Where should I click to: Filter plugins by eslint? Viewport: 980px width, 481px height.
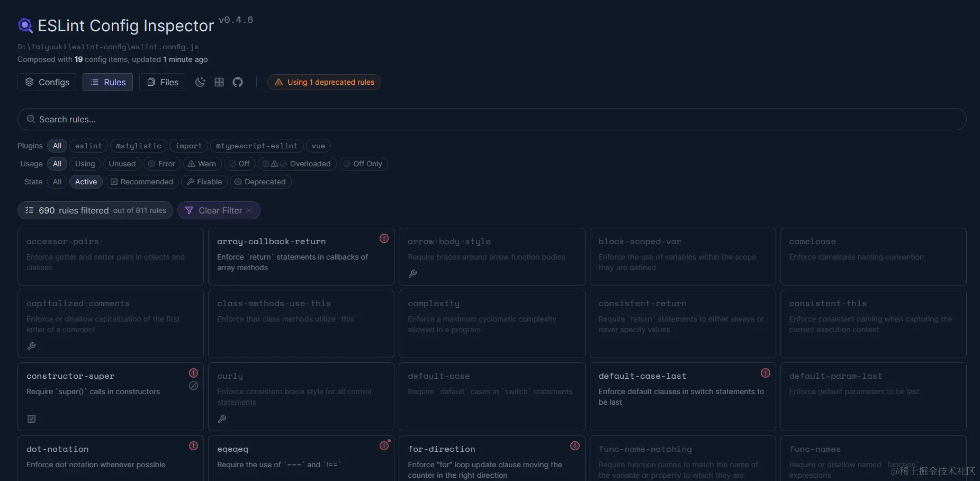click(88, 146)
